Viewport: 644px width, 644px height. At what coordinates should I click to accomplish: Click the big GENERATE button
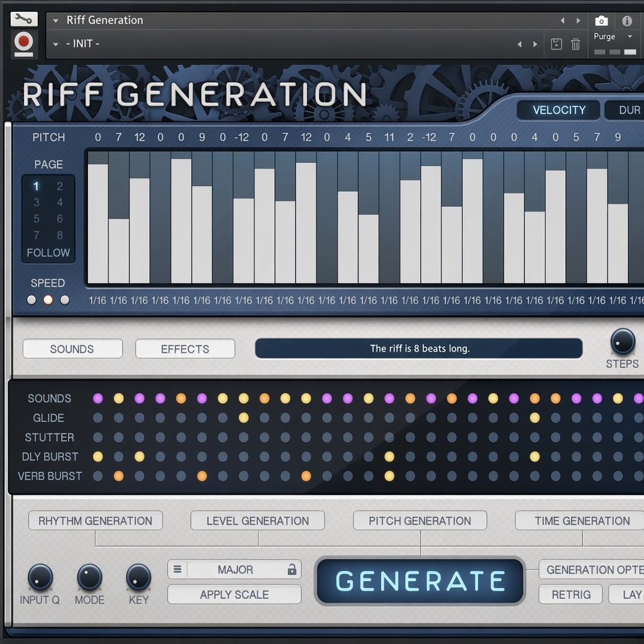point(420,580)
